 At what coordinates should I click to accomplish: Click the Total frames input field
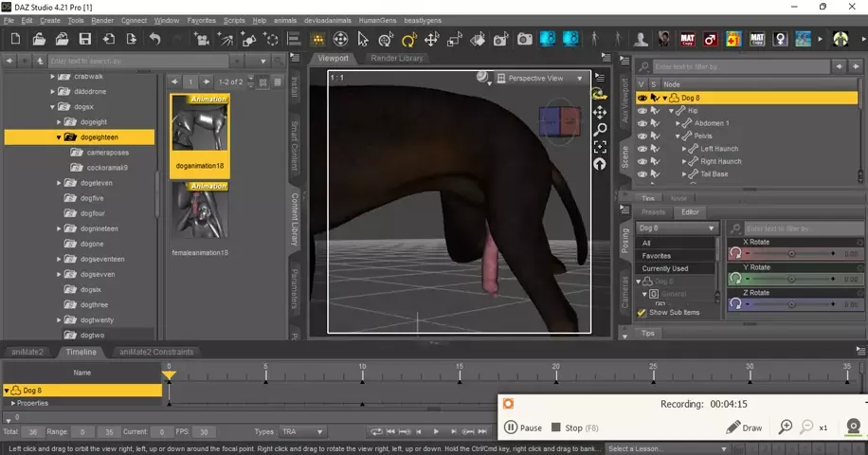tap(34, 432)
